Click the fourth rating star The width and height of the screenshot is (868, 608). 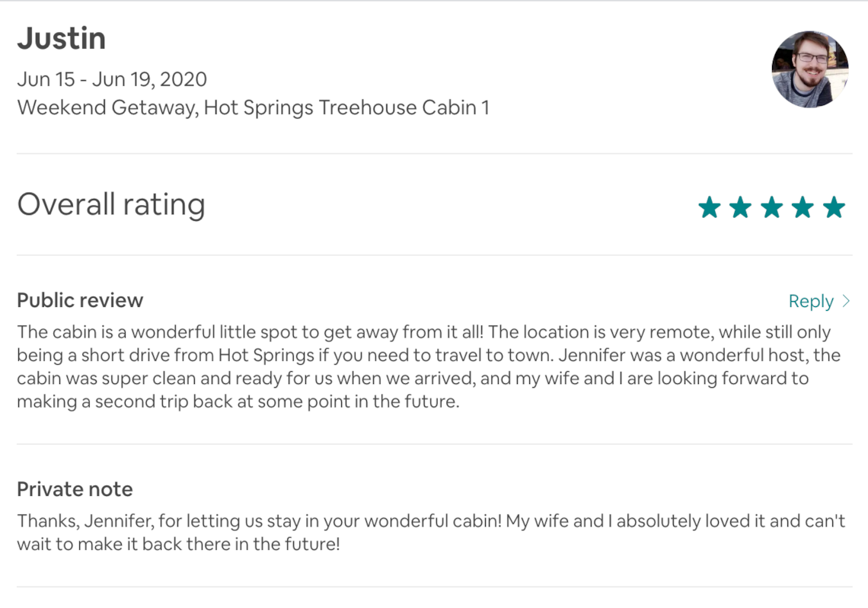803,208
